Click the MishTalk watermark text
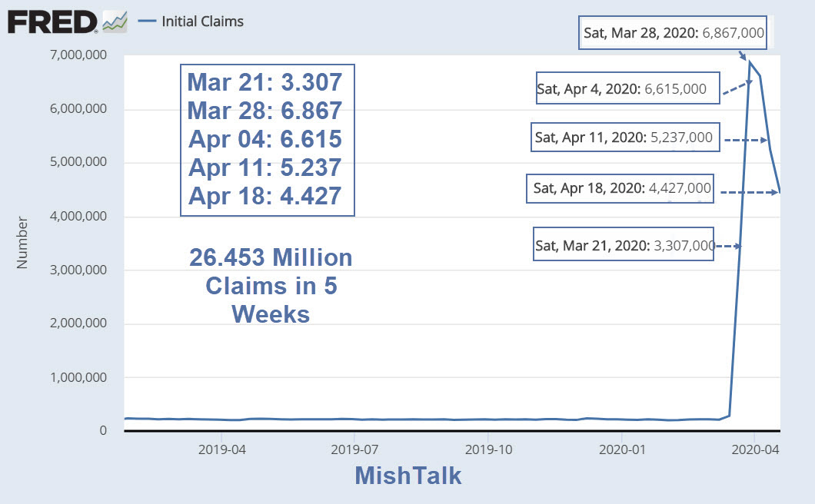The width and height of the screenshot is (815, 504). click(407, 476)
